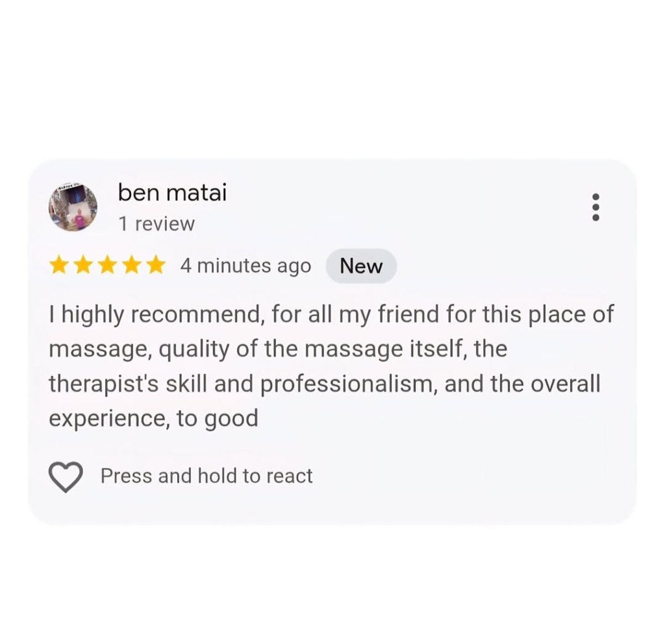Click "Press and hold to react" label
Viewport: 665px width, 644px height.
pos(207,477)
